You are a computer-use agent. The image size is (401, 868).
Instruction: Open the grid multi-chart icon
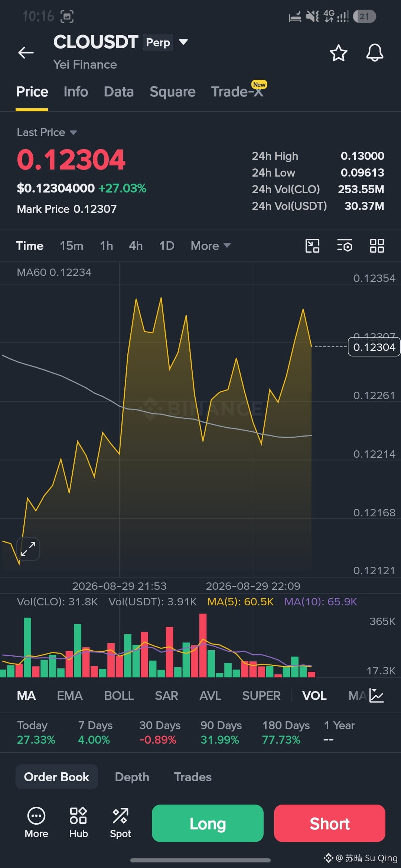[377, 246]
